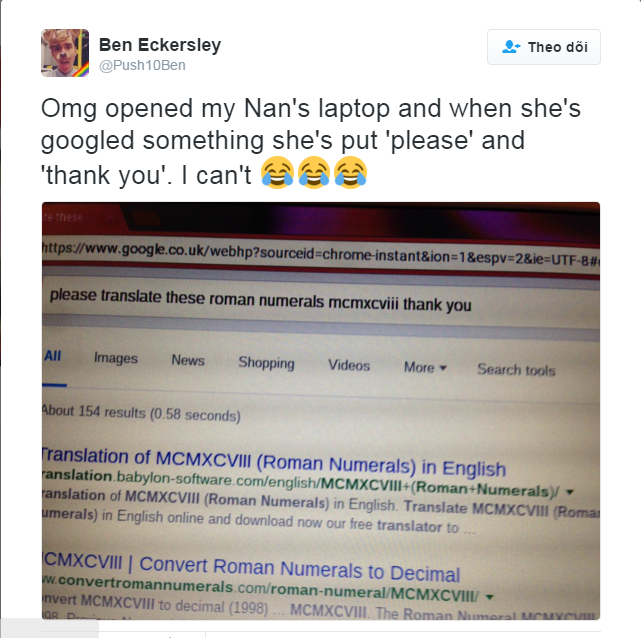Click the first crying-laughing emoji

(278, 172)
